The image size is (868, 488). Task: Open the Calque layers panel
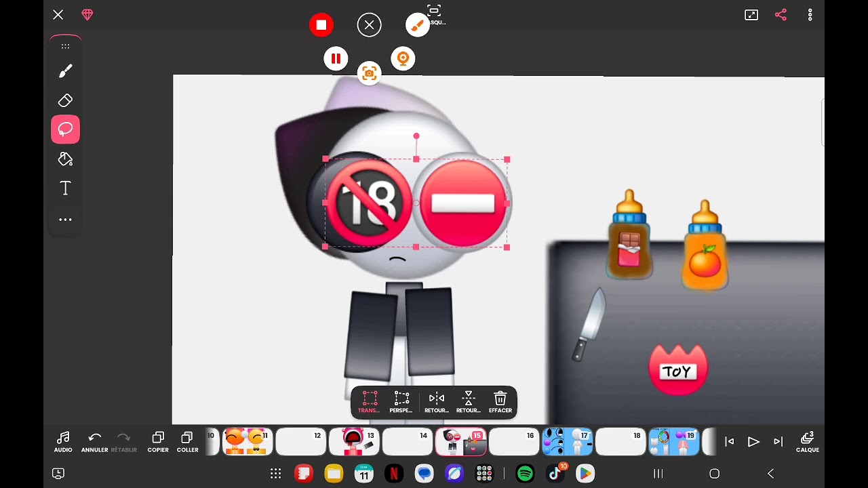point(807,442)
